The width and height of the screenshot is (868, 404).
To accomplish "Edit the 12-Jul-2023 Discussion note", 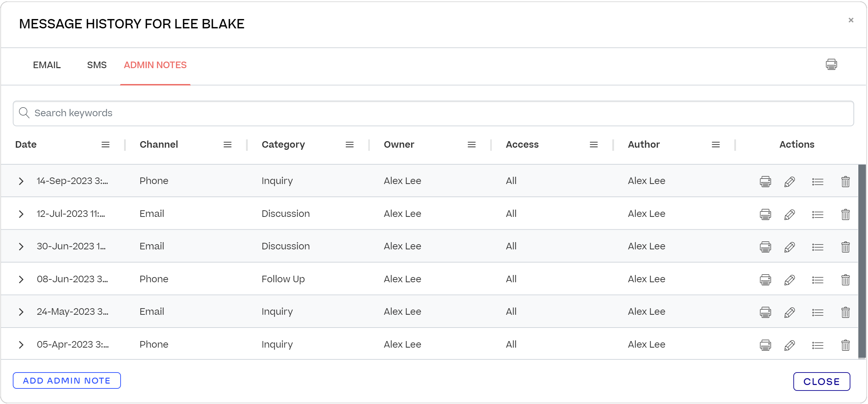I will 790,214.
